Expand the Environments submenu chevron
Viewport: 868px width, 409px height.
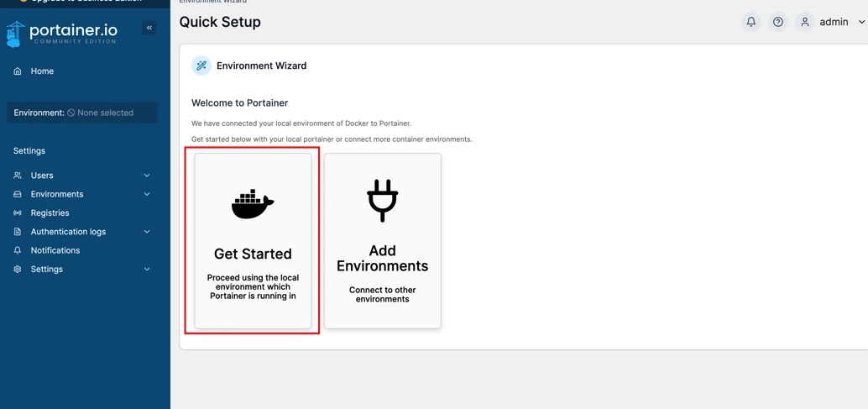tap(147, 194)
